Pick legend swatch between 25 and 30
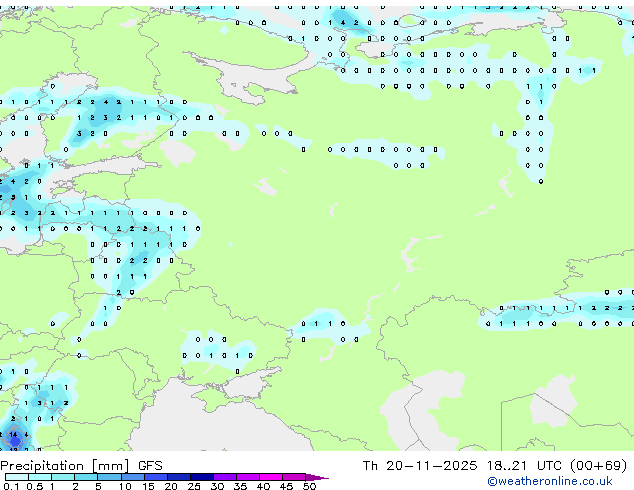Viewport: 634px width, 490px height. pos(202,477)
